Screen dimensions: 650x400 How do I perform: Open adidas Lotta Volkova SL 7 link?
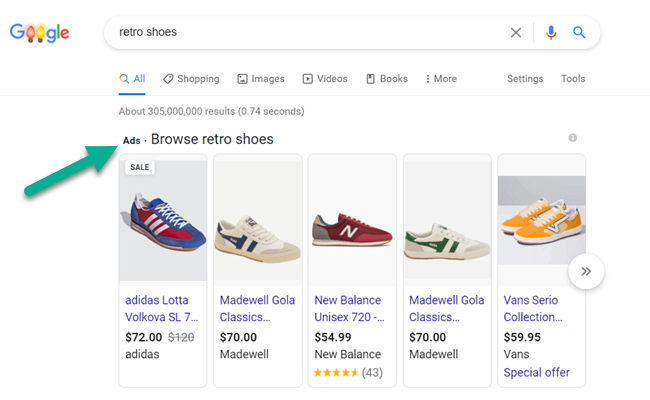point(162,308)
